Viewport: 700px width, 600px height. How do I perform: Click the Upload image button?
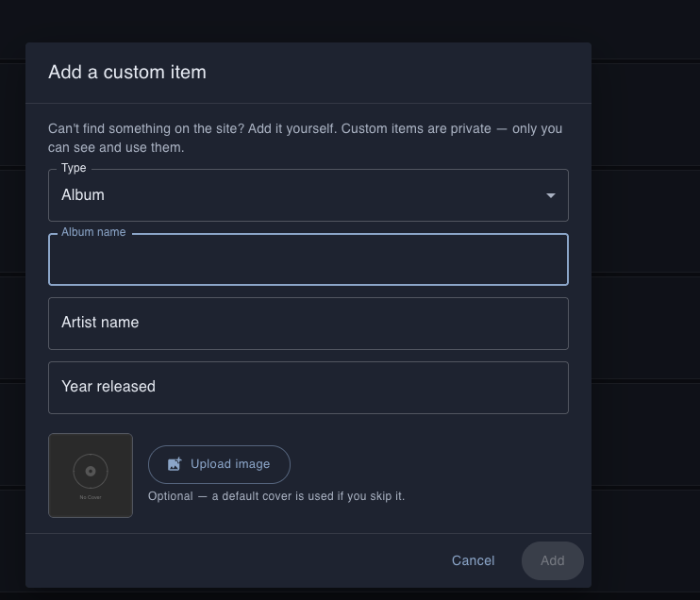click(219, 464)
